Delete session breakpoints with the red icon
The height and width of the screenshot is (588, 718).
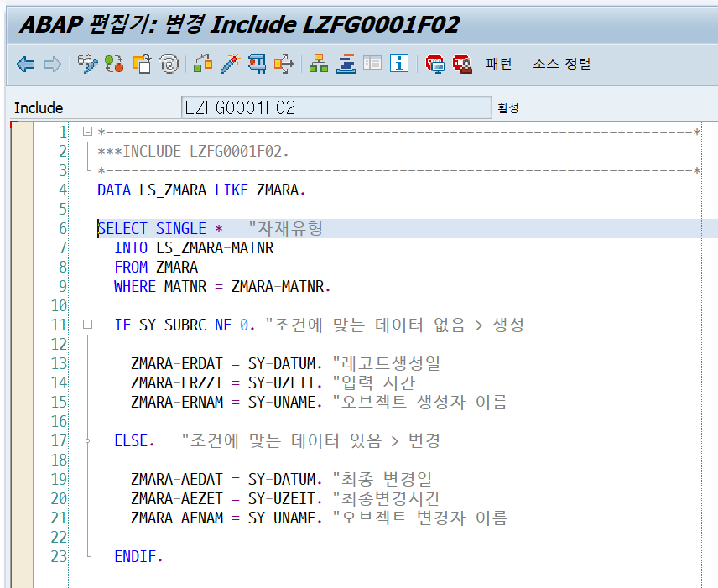tap(460, 63)
